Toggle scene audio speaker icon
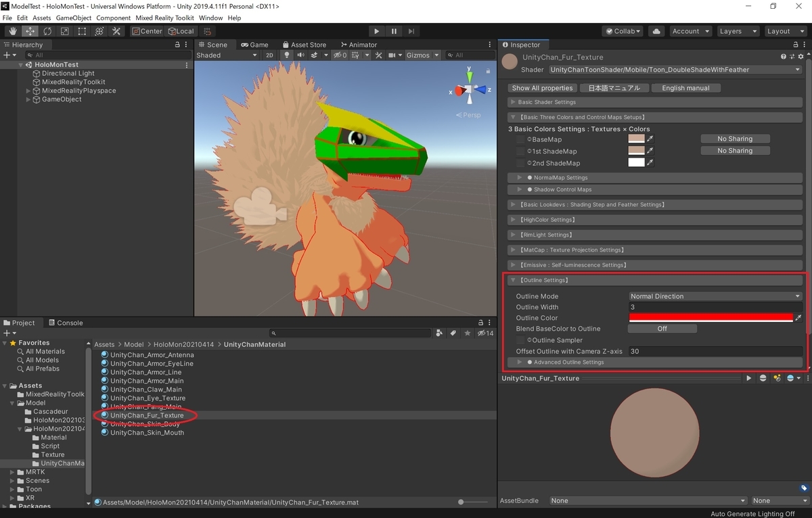This screenshot has width=812, height=518. 300,55
